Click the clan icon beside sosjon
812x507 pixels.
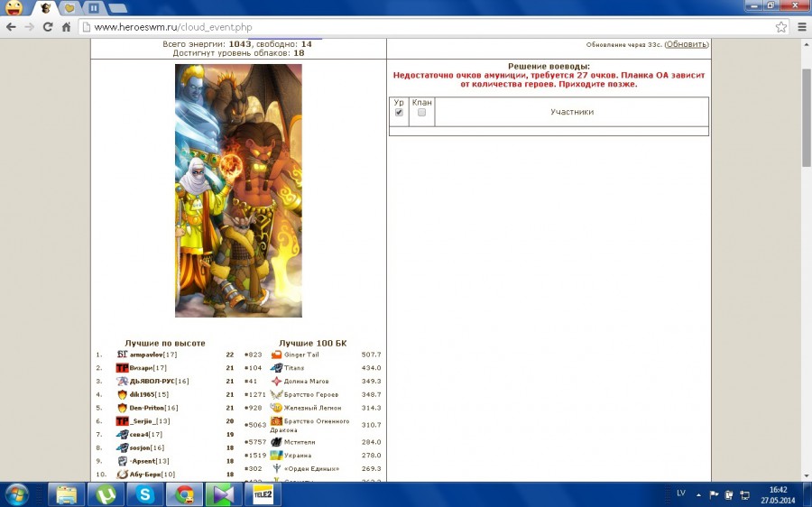coord(122,448)
